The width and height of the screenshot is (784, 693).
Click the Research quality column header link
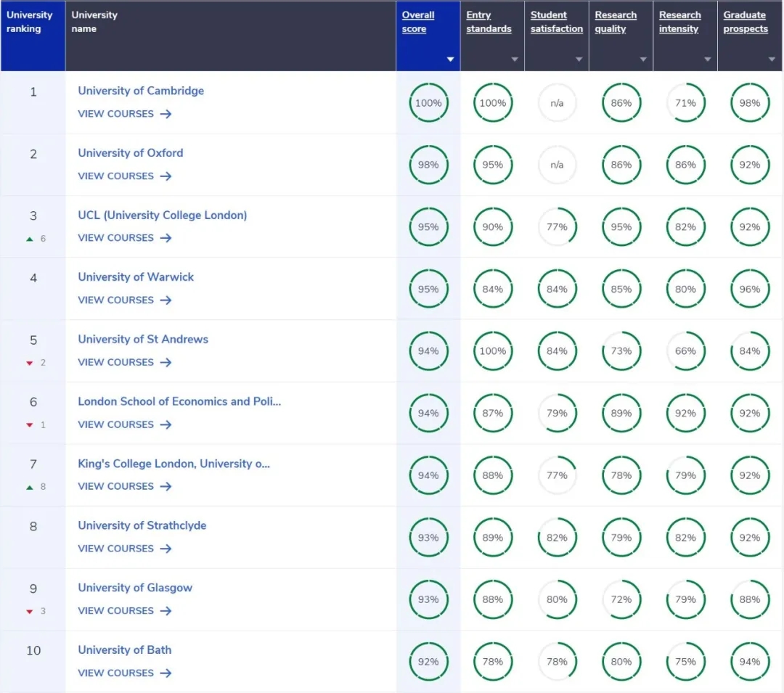click(x=616, y=22)
